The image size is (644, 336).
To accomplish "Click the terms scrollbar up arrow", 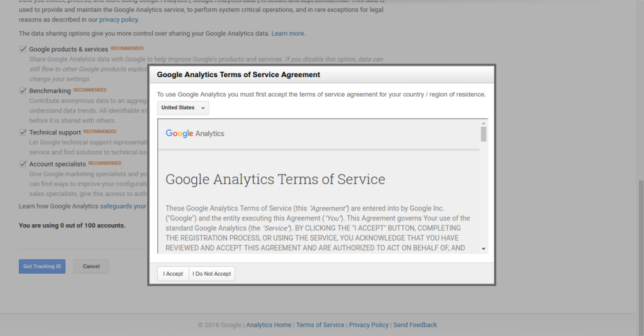I will [484, 123].
